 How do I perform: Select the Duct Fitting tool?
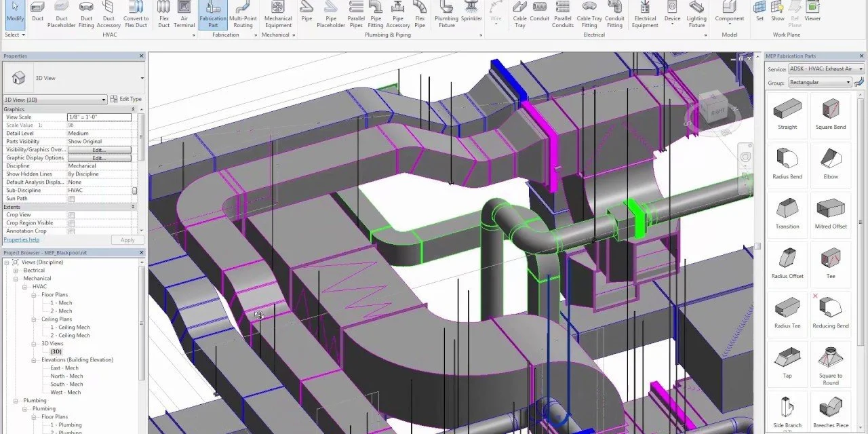[86, 14]
